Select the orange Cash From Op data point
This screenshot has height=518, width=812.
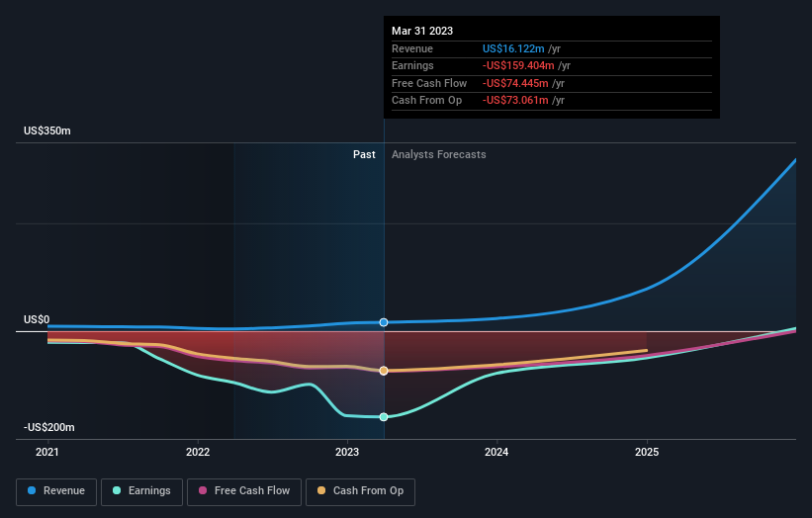pos(384,371)
